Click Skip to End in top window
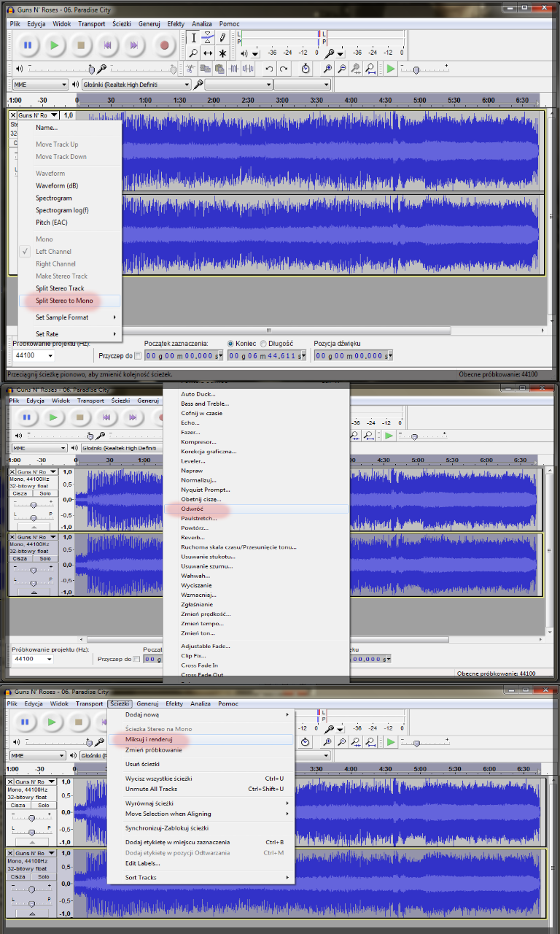 click(134, 45)
